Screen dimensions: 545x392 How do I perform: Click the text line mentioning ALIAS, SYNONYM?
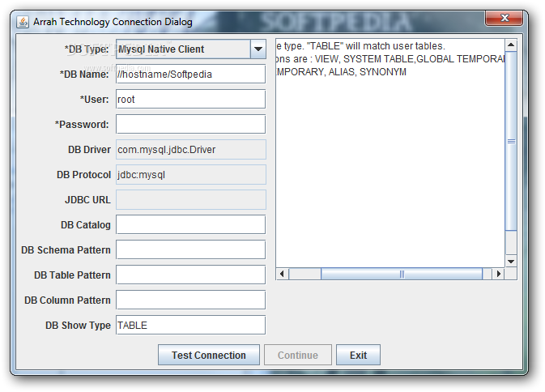pos(341,72)
